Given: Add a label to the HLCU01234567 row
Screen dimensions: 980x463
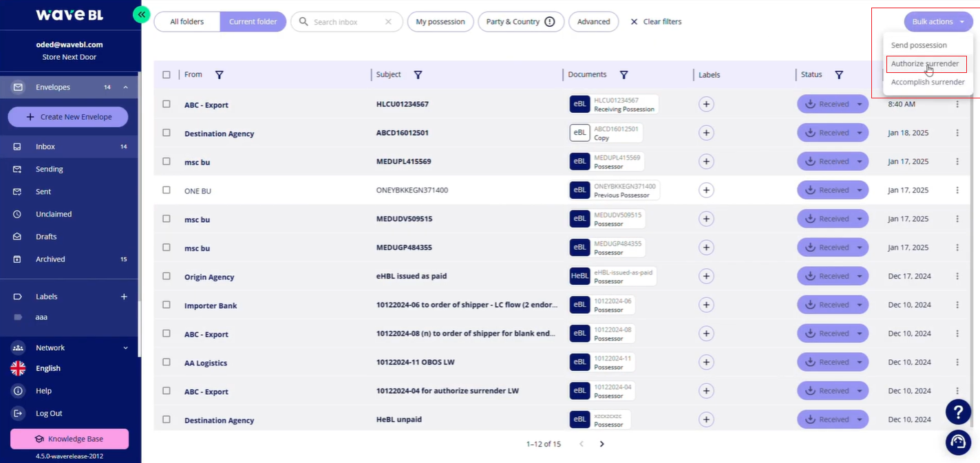Looking at the screenshot, I should coord(705,104).
